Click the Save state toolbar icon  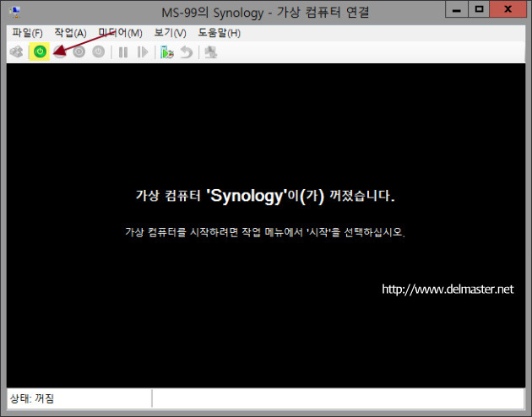(99, 51)
